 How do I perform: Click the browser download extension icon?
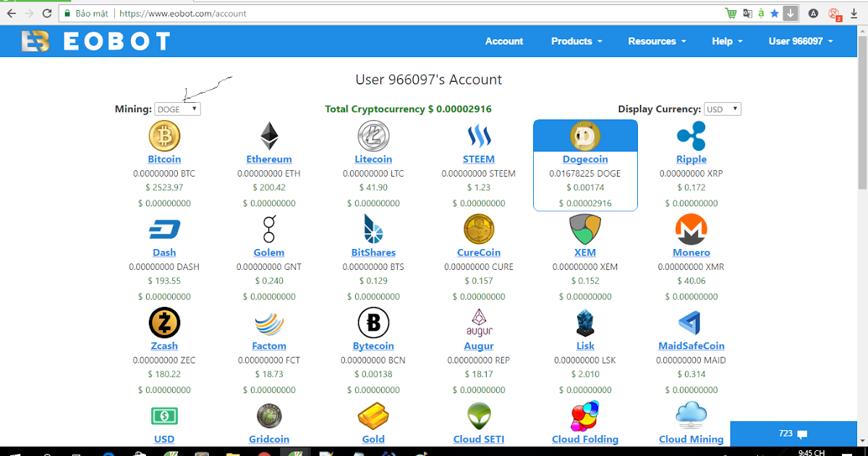tap(791, 13)
